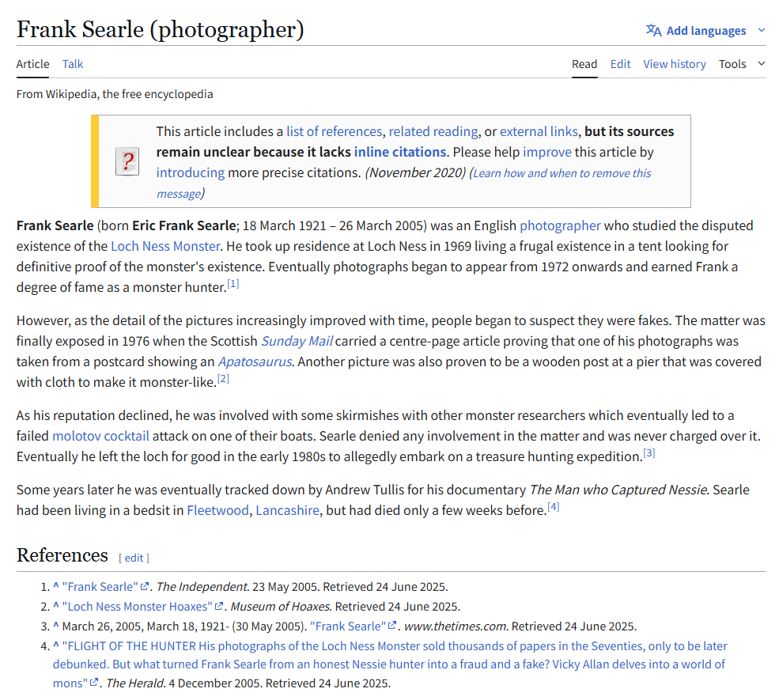Image resolution: width=779 pixels, height=700 pixels.
Task: Click the question mark notice icon
Action: 127,161
